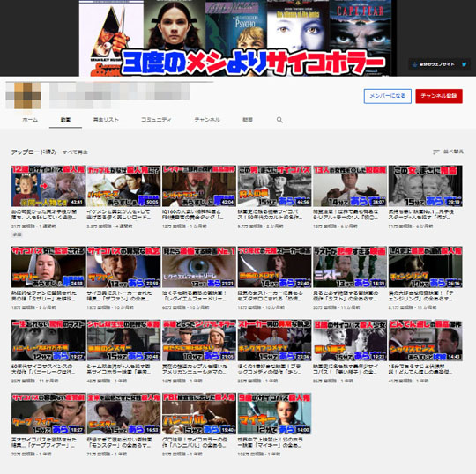
Task: Open the レクイエムフォードリーム eye thumbnail
Action: [199, 267]
